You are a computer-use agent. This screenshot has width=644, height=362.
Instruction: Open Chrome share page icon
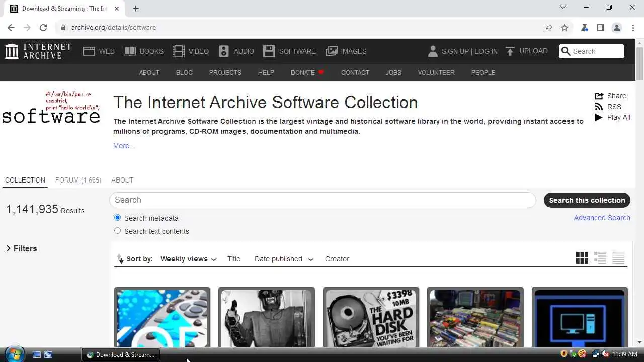(548, 28)
